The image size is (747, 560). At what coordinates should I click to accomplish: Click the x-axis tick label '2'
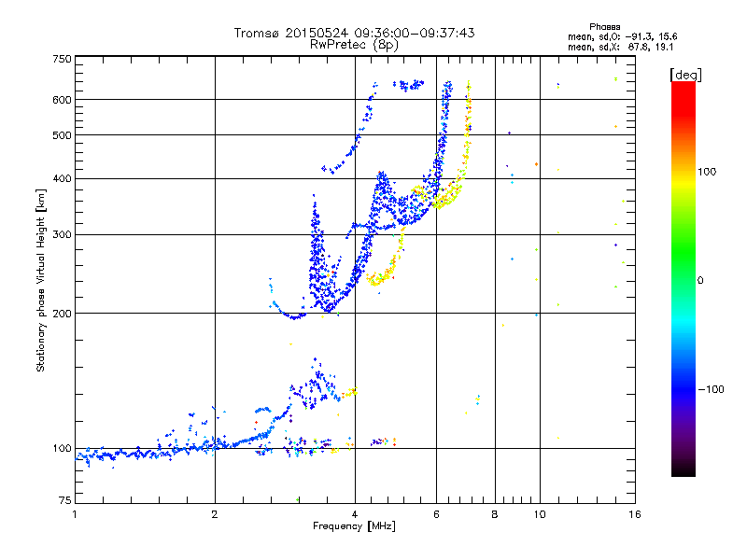215,514
